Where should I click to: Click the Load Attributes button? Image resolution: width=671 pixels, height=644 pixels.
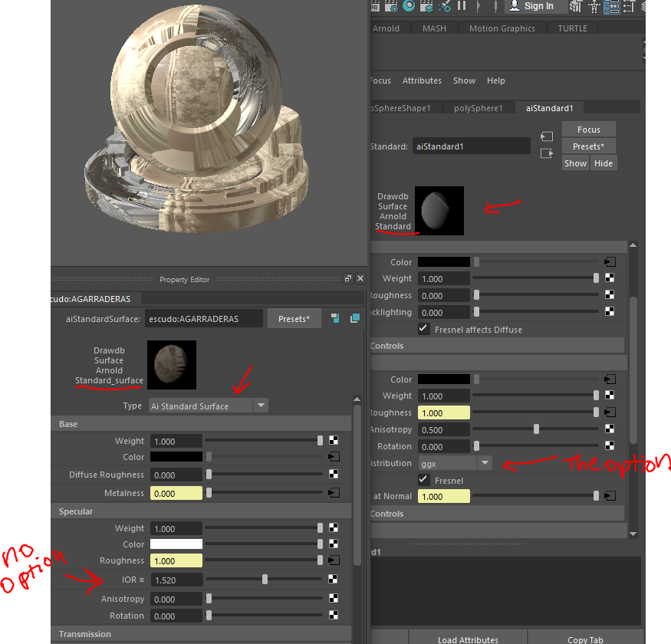(468, 639)
